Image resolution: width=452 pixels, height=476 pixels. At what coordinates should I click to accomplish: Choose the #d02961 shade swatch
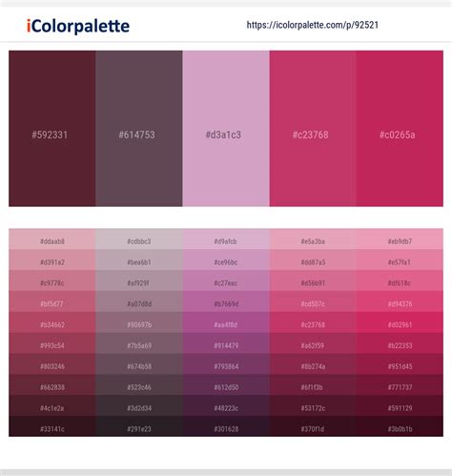400,322
